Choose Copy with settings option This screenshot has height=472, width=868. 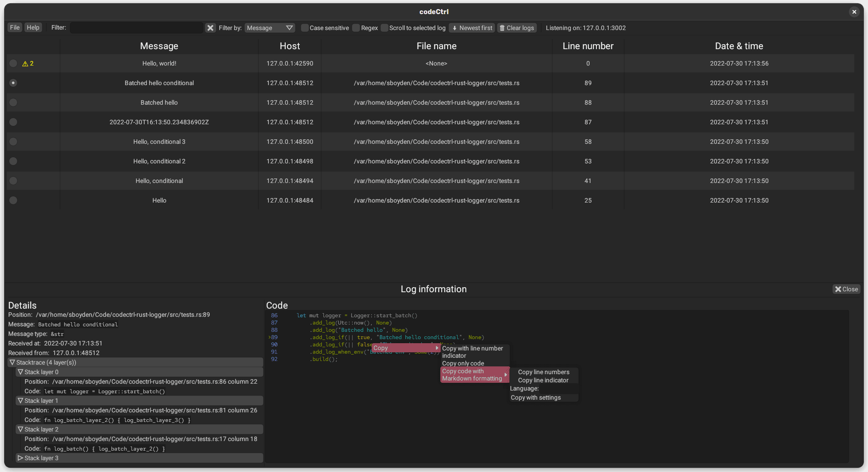click(535, 397)
